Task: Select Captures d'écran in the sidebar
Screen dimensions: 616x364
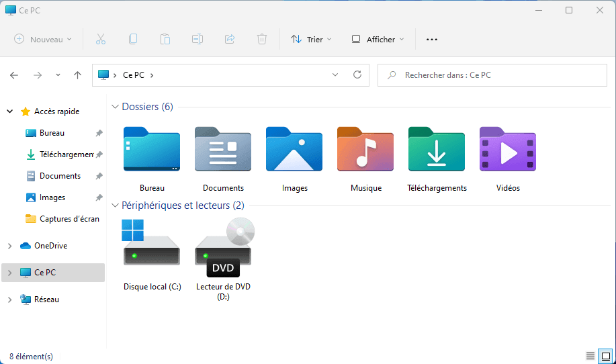Action: coord(69,219)
